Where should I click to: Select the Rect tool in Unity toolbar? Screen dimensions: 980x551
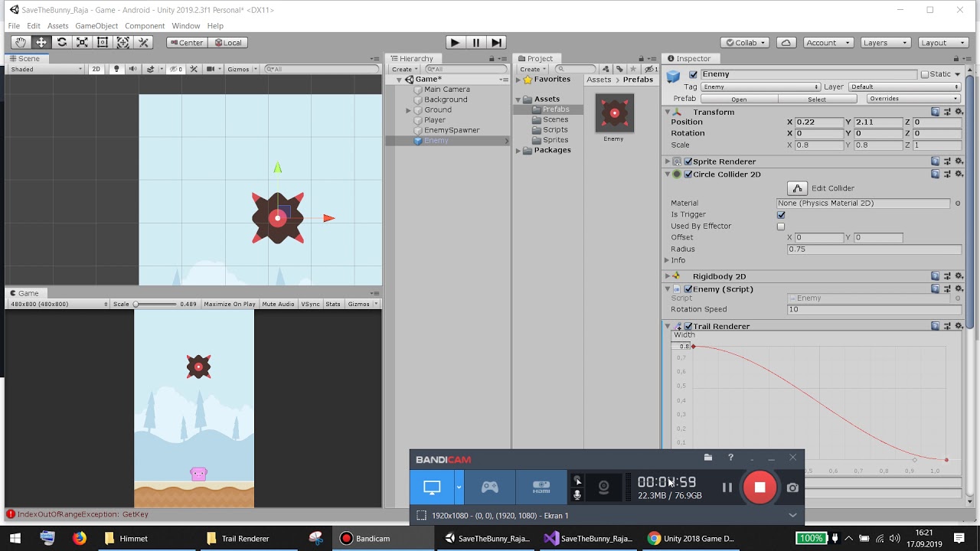103,43
